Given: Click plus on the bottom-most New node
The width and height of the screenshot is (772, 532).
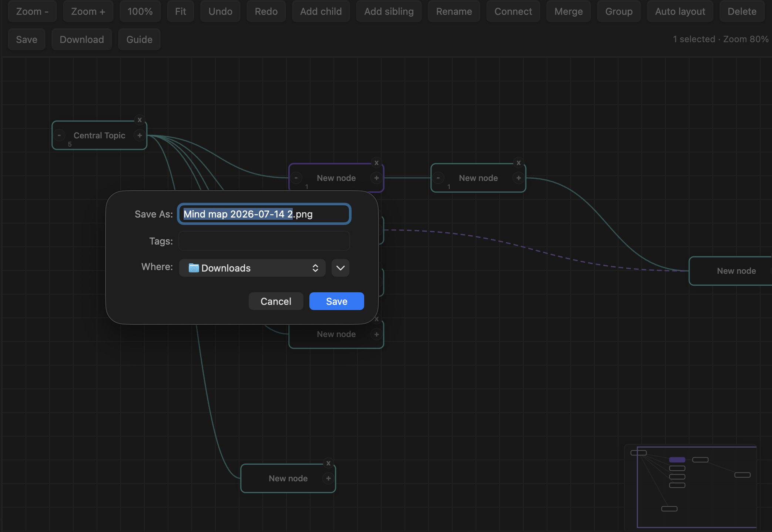Looking at the screenshot, I should [x=329, y=478].
